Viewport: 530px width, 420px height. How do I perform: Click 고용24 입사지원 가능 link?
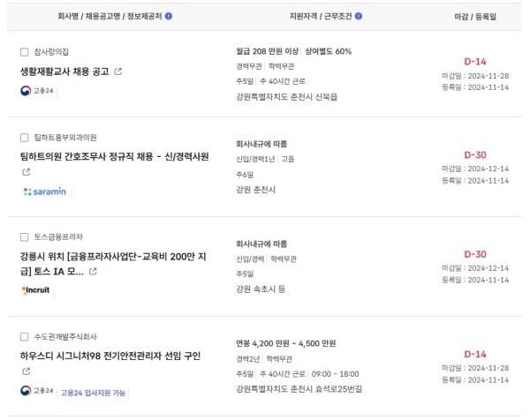coord(93,393)
